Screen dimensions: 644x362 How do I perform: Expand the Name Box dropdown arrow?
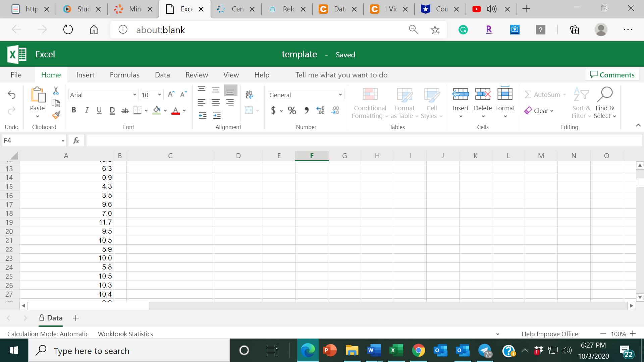coord(63,141)
